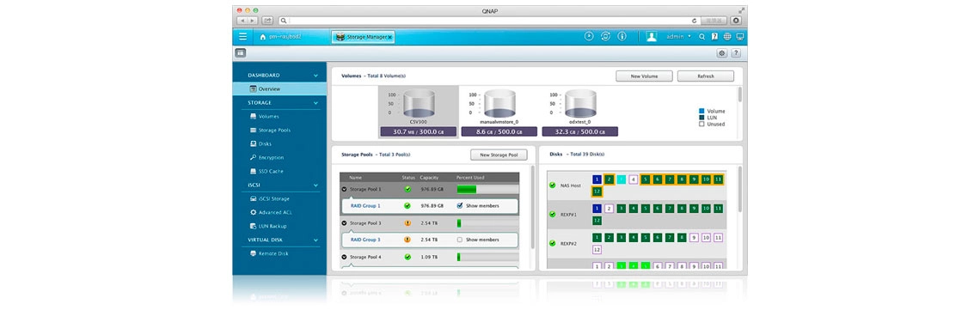This screenshot has width=980, height=310.
Task: Collapse the VIRTUAL DISK sidebar section
Action: tap(315, 240)
